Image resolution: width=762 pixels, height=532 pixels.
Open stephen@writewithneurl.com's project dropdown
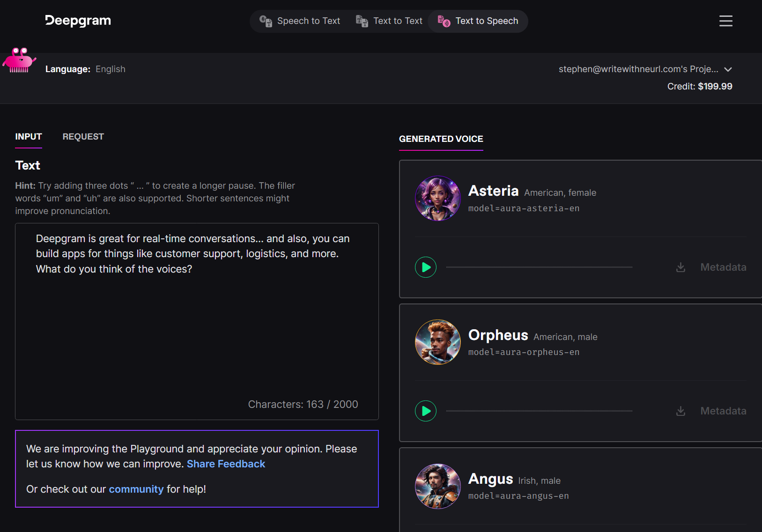coord(645,69)
